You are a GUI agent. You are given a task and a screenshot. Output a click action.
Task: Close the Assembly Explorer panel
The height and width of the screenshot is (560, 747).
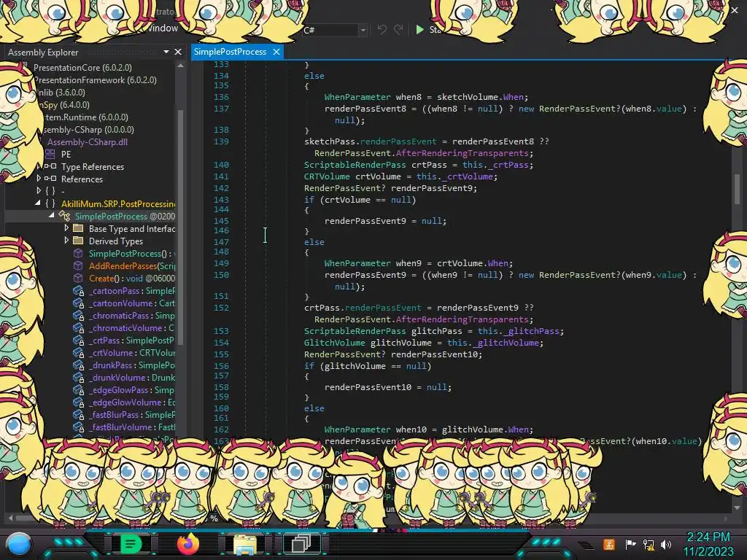(178, 52)
